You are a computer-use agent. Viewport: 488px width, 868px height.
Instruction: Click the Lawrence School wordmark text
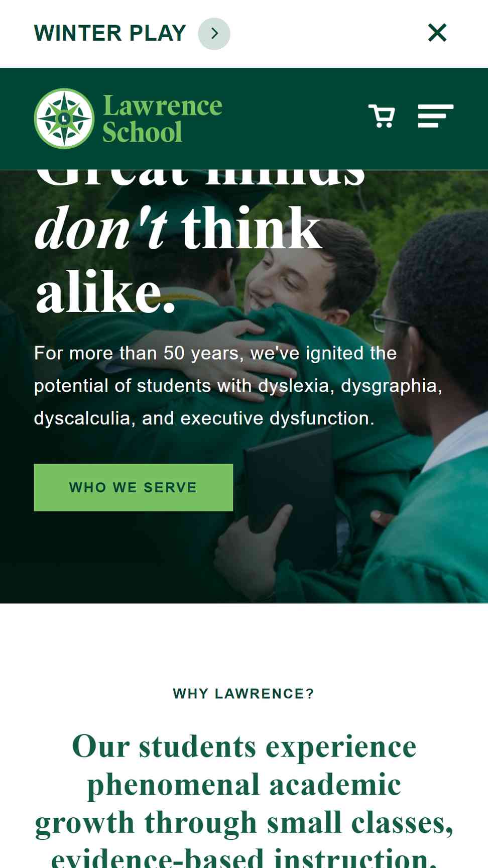pos(162,119)
